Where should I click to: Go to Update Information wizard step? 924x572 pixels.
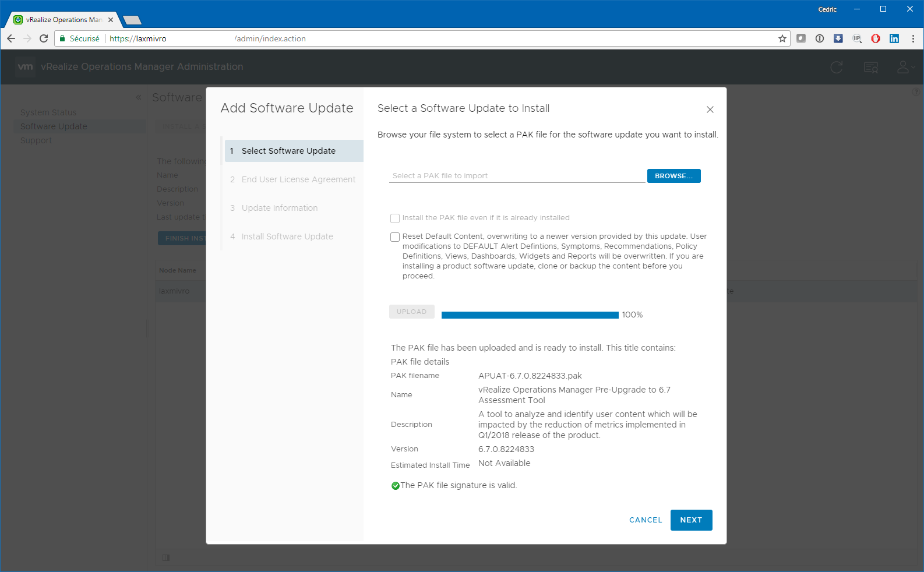279,208
